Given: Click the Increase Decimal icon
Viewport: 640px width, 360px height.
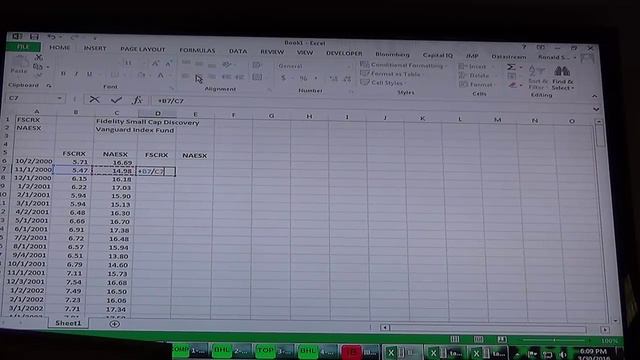Looking at the screenshot, I should tap(333, 78).
